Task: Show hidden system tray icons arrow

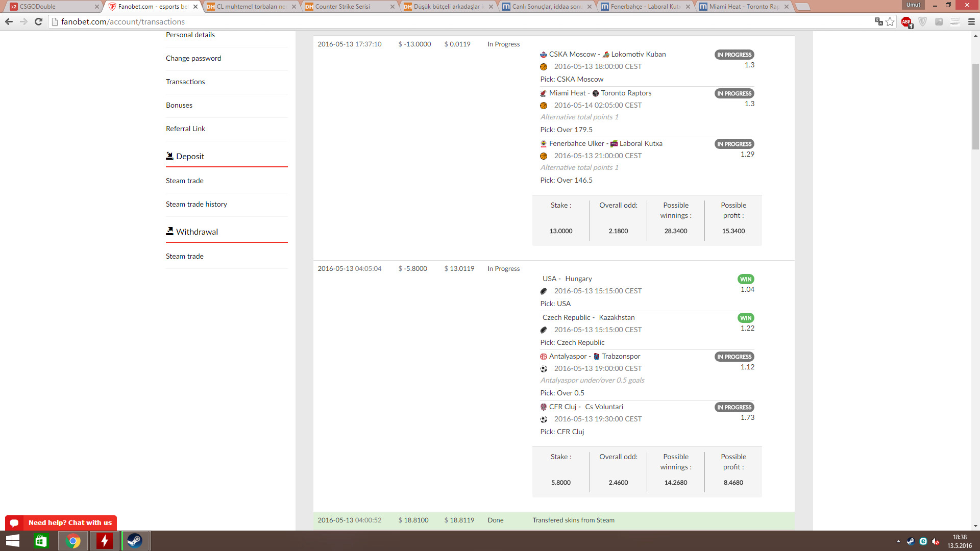Action: pyautogui.click(x=898, y=541)
